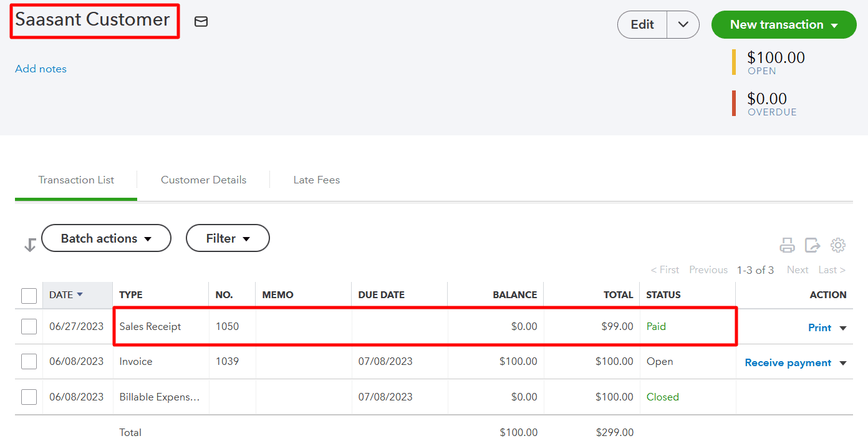Viewport: 868px width, 441px height.
Task: Check the select-all checkbox in the table header
Action: pyautogui.click(x=29, y=296)
